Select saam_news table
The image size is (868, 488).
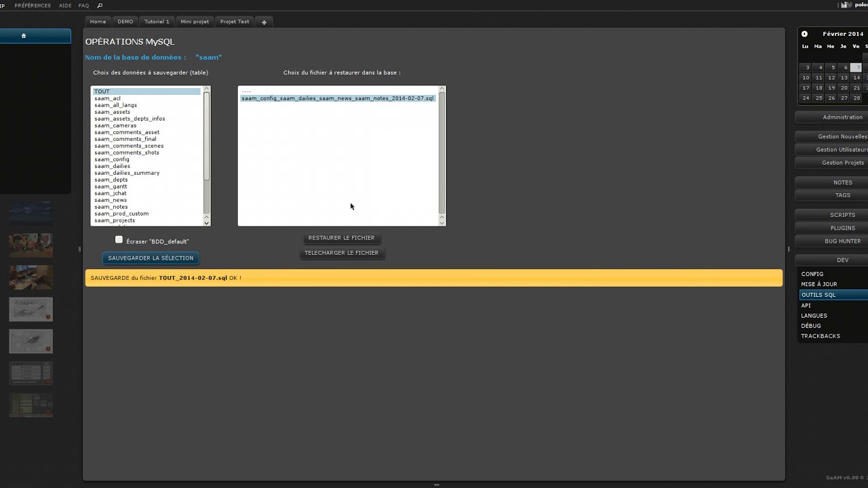147,200
